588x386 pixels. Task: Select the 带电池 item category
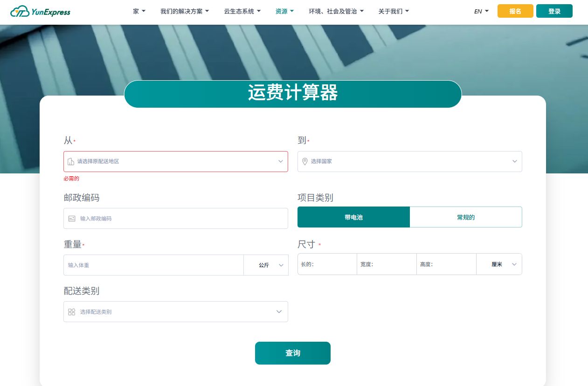pyautogui.click(x=353, y=217)
